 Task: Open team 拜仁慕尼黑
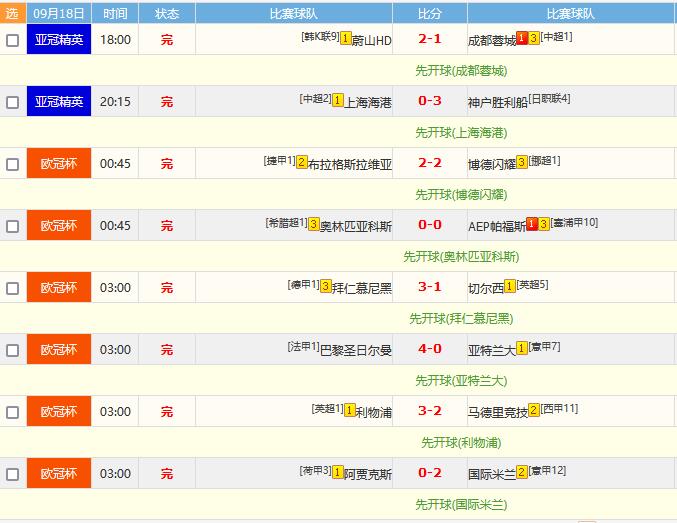point(362,288)
